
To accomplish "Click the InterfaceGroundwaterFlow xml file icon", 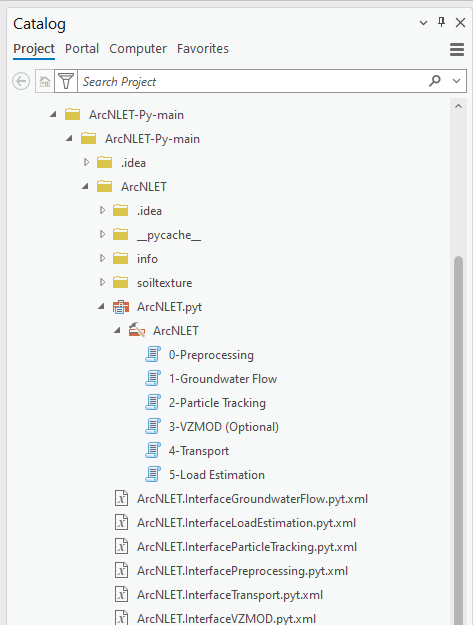I will 122,499.
